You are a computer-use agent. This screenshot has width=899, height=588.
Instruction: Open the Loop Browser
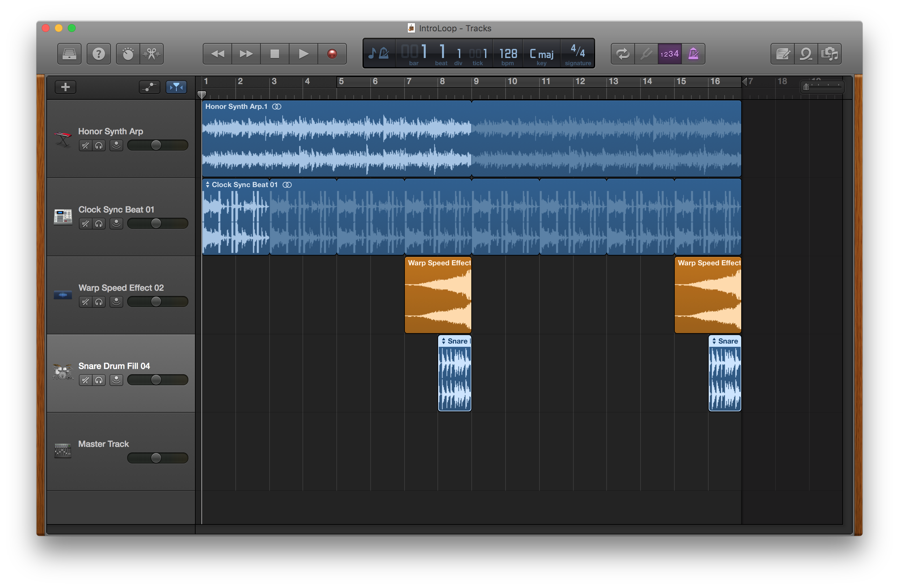[806, 54]
